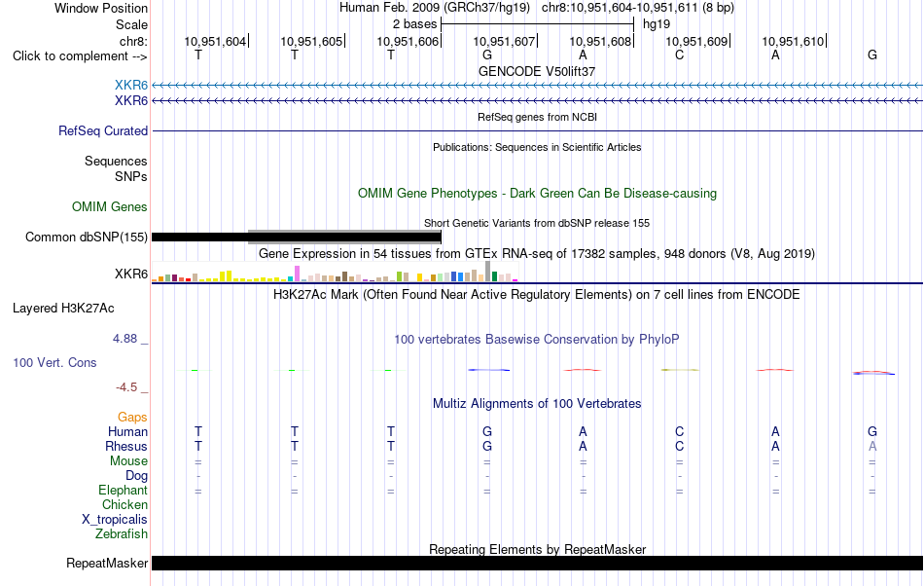Image resolution: width=924 pixels, height=586 pixels.
Task: Open 'Short Genetic Variants from dbSNP release 155' title
Action: (537, 223)
